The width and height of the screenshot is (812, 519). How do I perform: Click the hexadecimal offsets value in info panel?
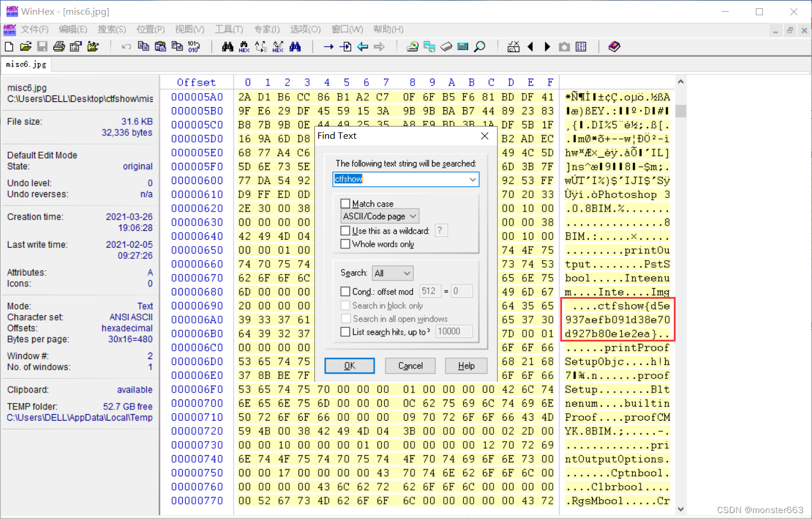[x=127, y=328]
